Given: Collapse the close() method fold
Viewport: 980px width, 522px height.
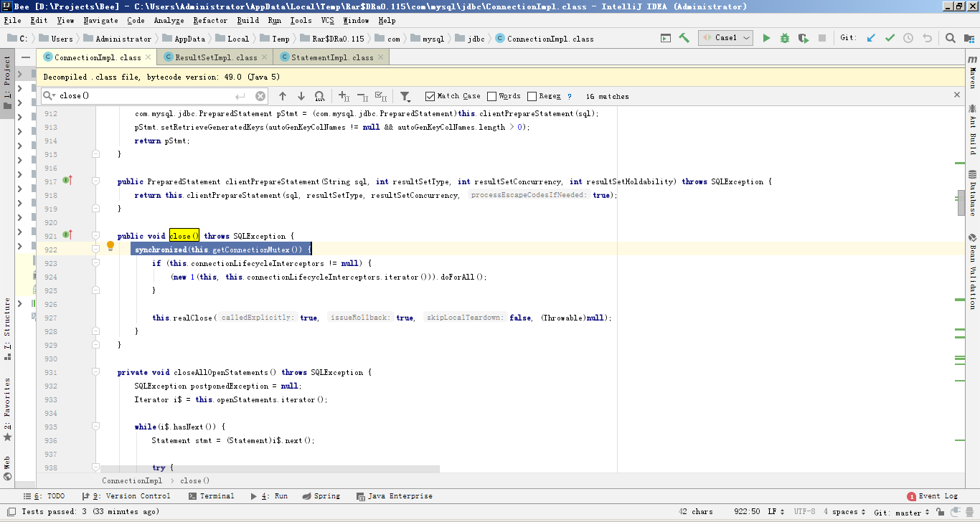Looking at the screenshot, I should pos(95,236).
